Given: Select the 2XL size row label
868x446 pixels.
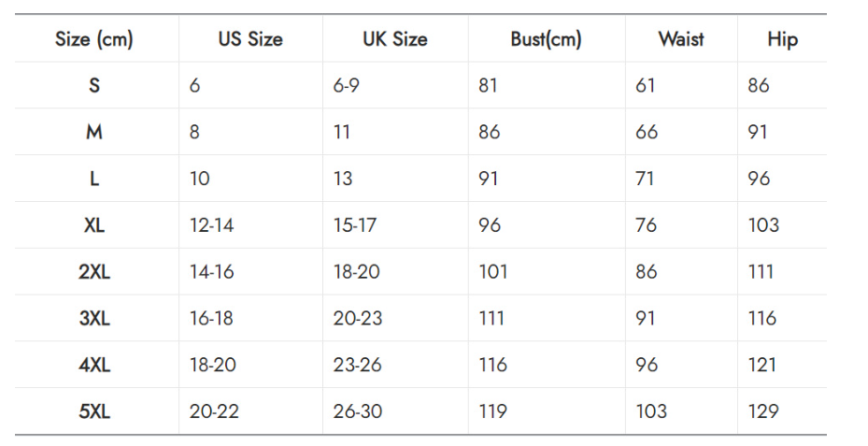Looking at the screenshot, I should coord(94,272).
